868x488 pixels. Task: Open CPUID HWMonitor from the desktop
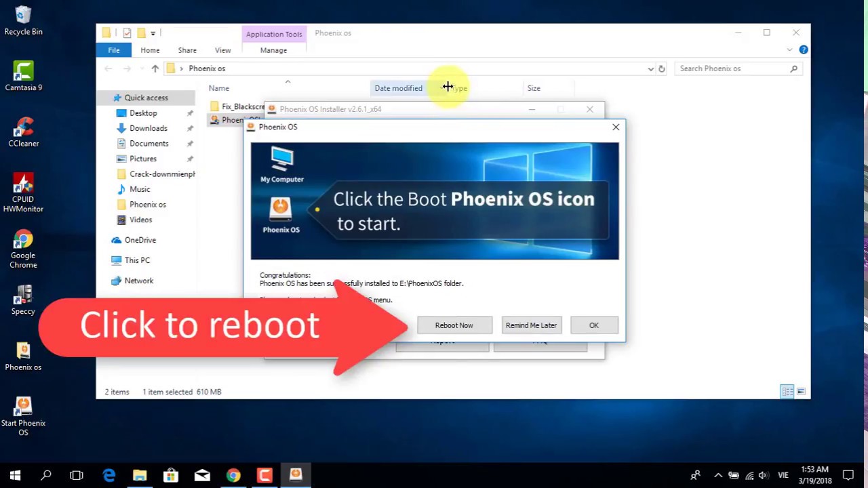(x=23, y=183)
